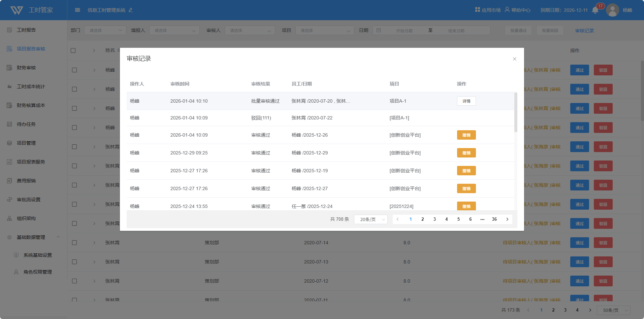Open the 50条/页 page size dropdown
Image resolution: width=644 pixels, height=319 pixels.
click(613, 310)
